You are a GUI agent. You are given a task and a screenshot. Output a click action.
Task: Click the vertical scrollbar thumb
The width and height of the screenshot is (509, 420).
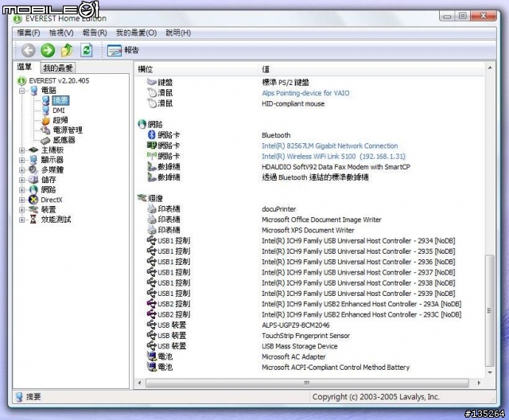490,310
